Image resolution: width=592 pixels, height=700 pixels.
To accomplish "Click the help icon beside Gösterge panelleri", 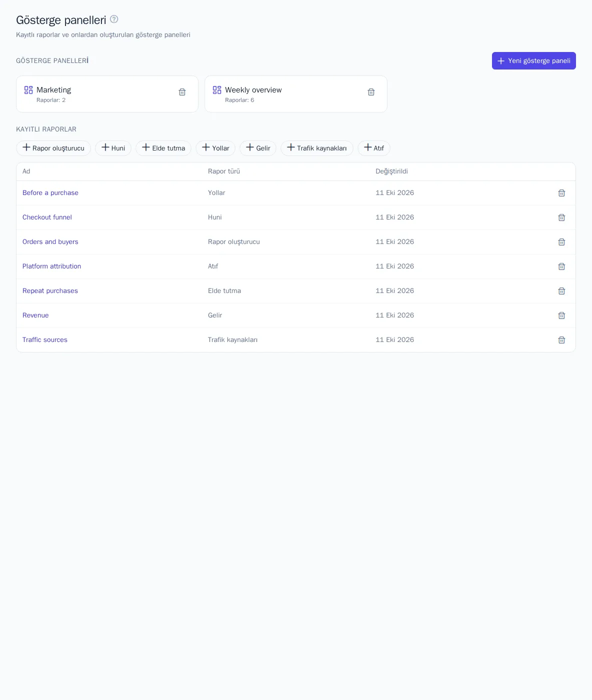I will click(114, 19).
